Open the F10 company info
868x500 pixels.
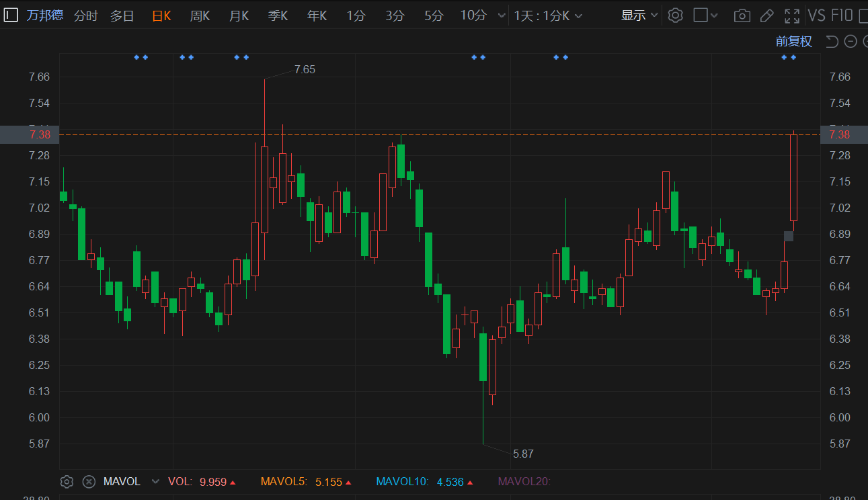[842, 15]
